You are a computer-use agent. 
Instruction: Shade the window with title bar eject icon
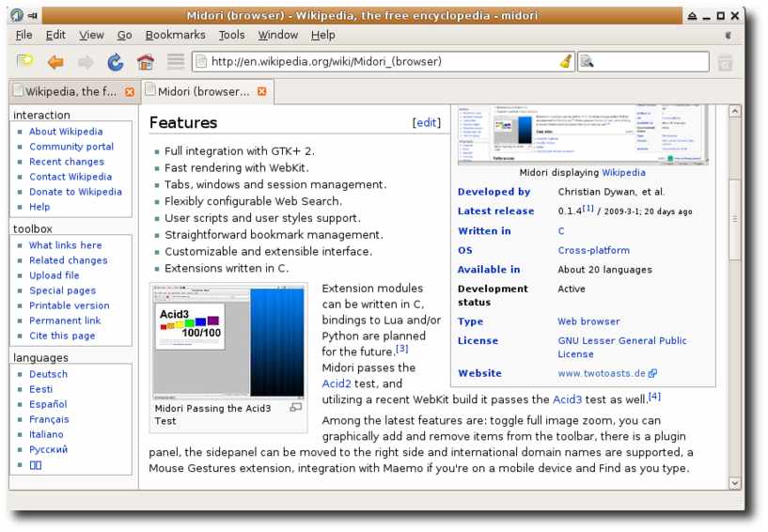point(692,16)
